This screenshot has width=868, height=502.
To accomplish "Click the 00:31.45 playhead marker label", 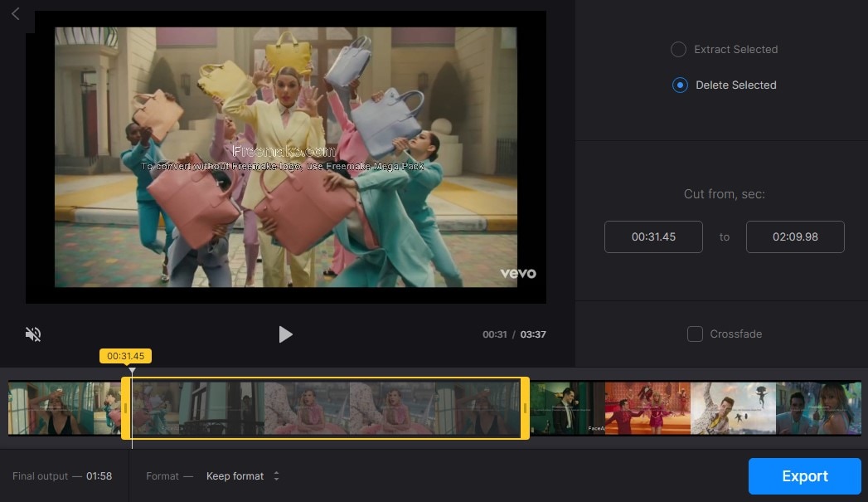I will (x=126, y=356).
